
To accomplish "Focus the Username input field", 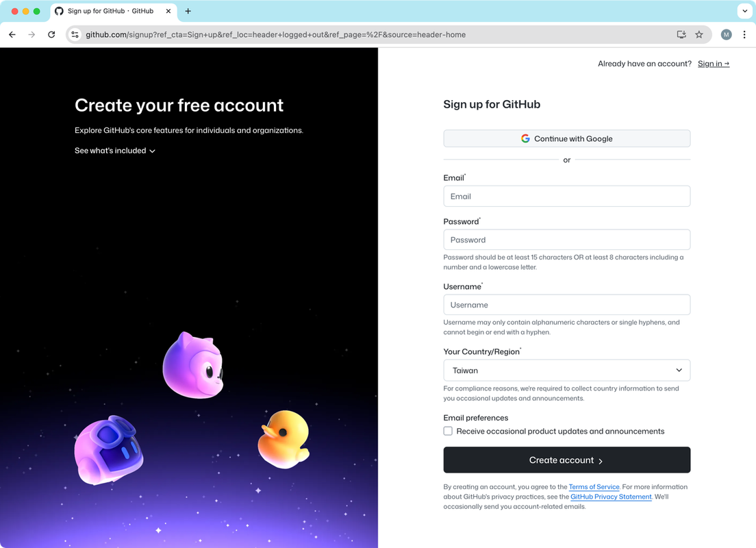I will coord(566,305).
